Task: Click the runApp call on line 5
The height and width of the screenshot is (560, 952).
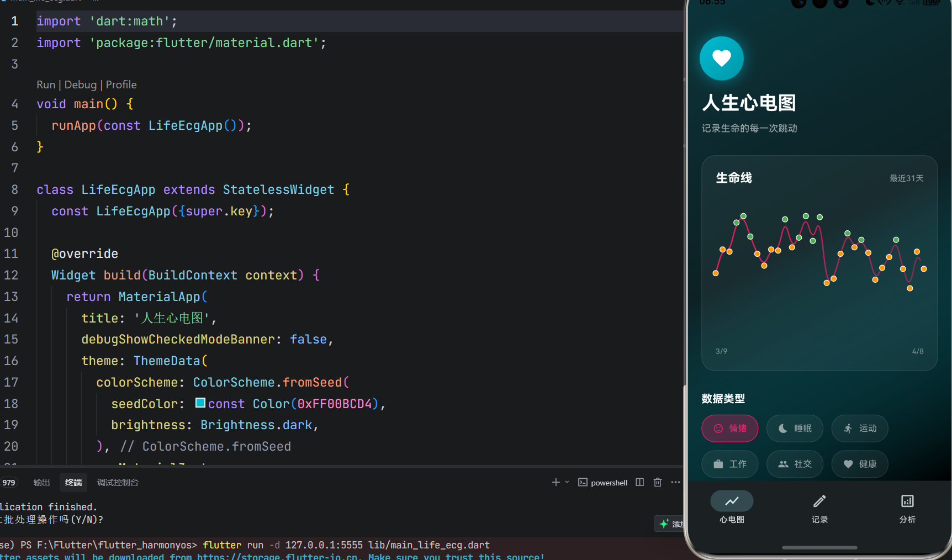Action: (x=74, y=125)
